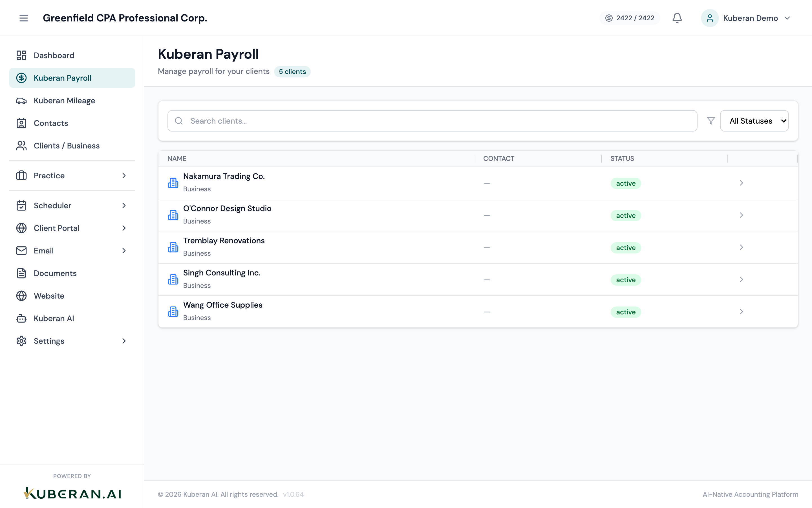The image size is (812, 508).
Task: Click the Clients / Business people icon
Action: coord(21,145)
